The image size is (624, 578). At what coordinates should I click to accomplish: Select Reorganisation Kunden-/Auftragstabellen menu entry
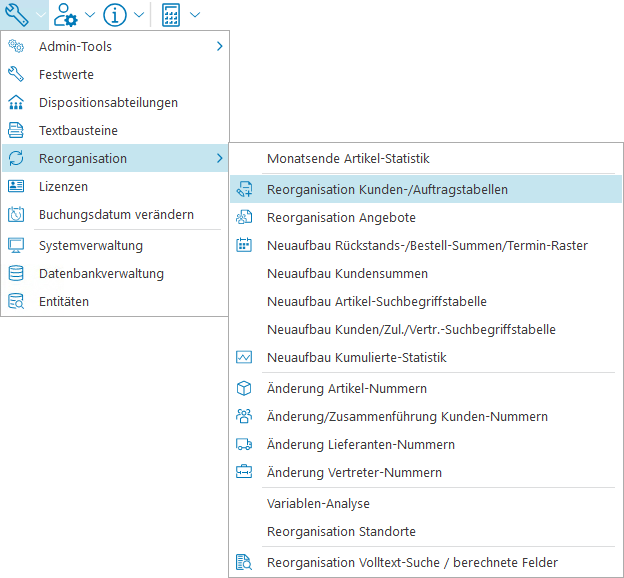[387, 189]
